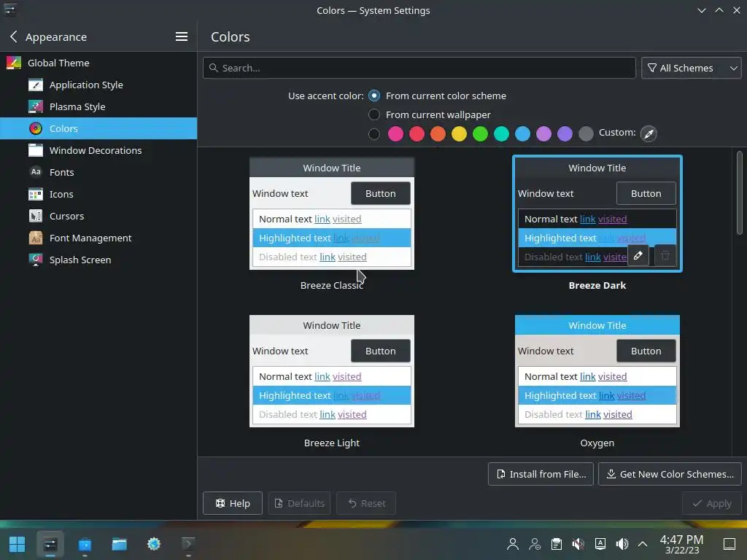Select the Breeze Light scheme thumbnail
This screenshot has height=560, width=747.
(x=332, y=371)
